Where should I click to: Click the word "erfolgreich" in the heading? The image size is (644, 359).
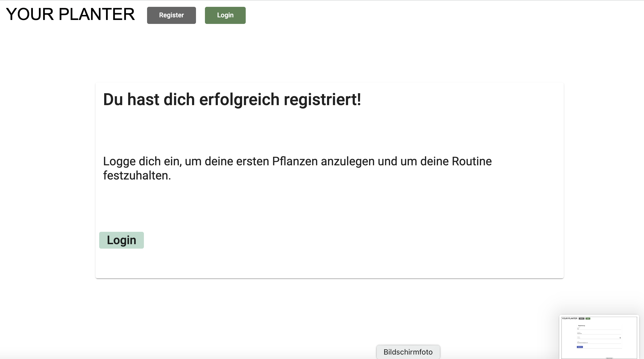(239, 100)
